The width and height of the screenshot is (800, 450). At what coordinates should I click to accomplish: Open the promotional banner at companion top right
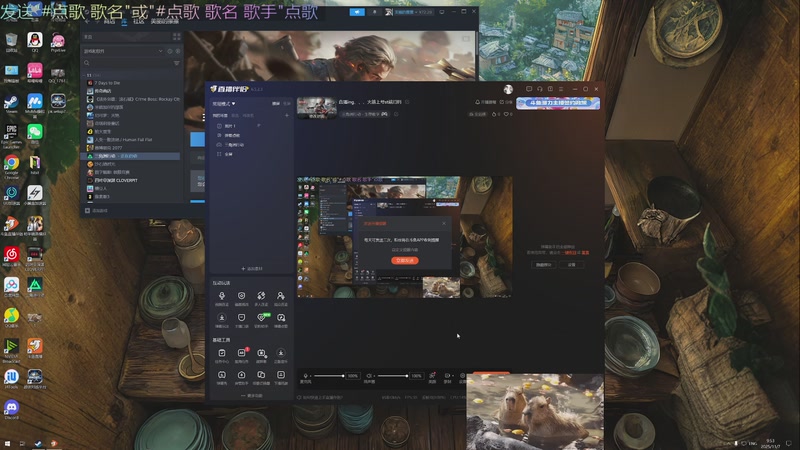click(x=558, y=103)
